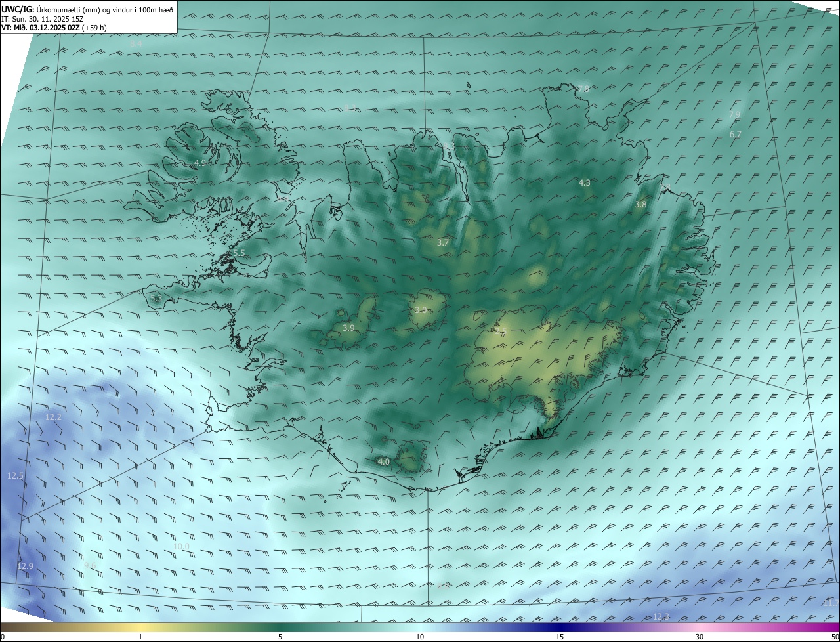Click the 15 tick on the color scale
This screenshot has width=840, height=642.
click(560, 637)
